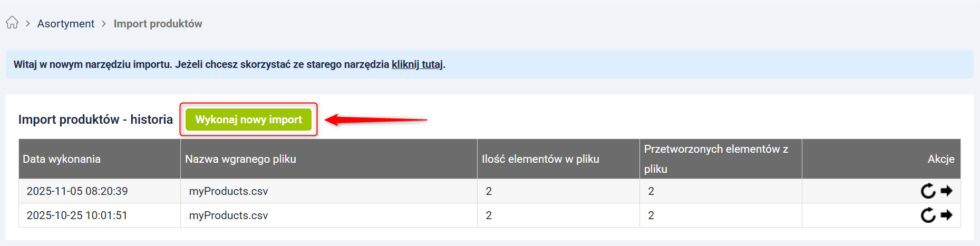980x246 pixels.
Task: Click the Ilość elementów w pliku header
Action: [540, 159]
